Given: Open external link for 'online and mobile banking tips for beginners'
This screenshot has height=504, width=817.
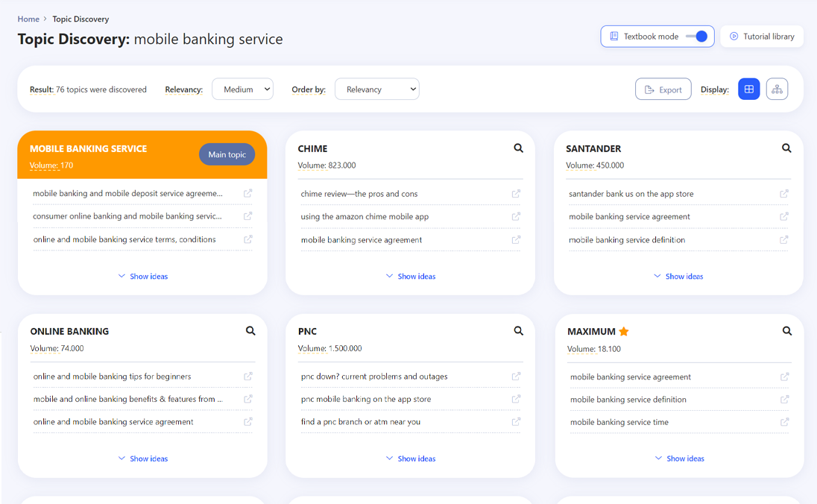Looking at the screenshot, I should pyautogui.click(x=248, y=377).
